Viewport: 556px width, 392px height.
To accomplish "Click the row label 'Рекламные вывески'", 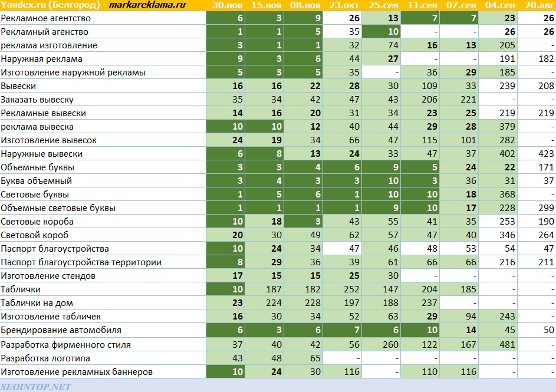I will [x=43, y=113].
